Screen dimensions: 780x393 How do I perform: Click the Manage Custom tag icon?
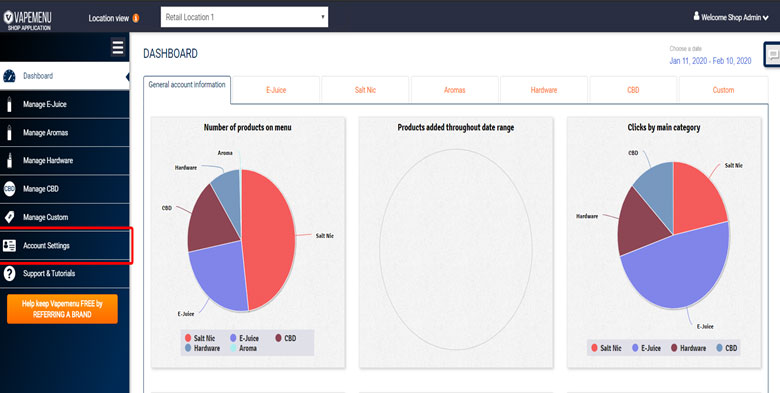tap(9, 217)
